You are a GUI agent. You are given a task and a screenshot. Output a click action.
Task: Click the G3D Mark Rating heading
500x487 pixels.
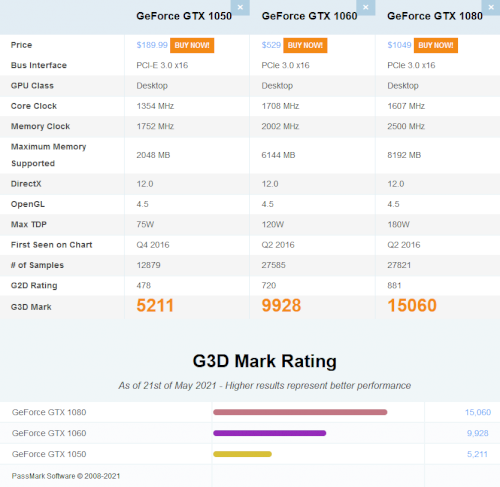[x=265, y=361]
